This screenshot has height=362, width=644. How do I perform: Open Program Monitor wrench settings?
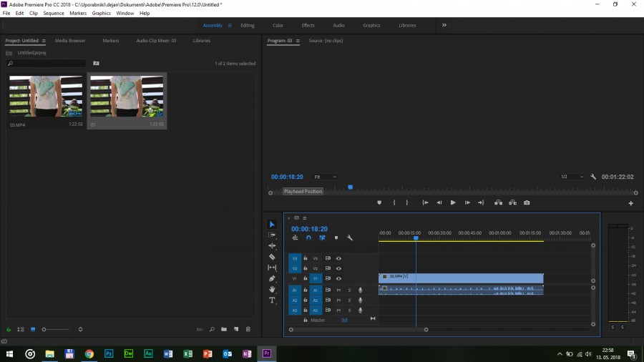click(x=593, y=177)
